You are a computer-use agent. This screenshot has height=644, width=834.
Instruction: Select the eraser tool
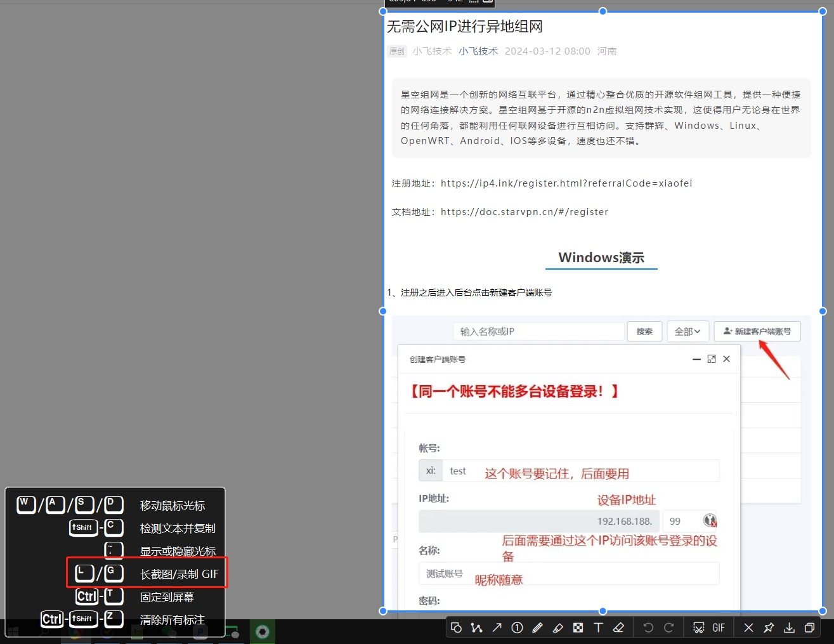[x=618, y=628]
